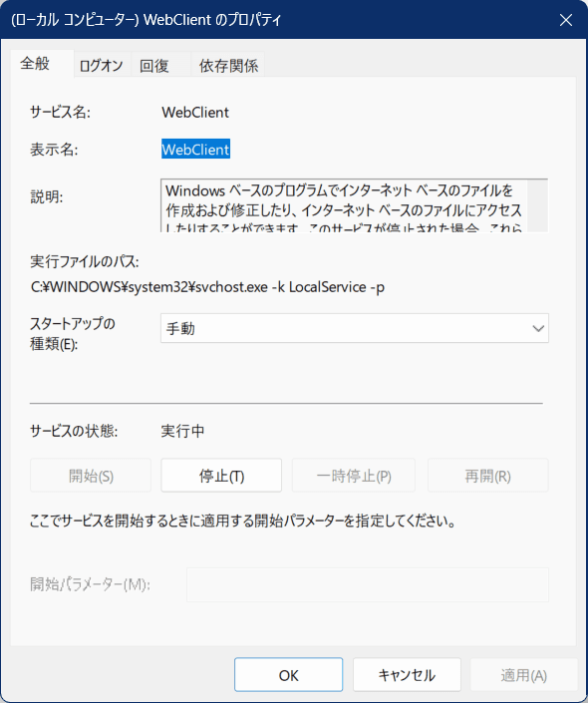Click the dialog title bar text
588x703 pixels.
[147, 20]
